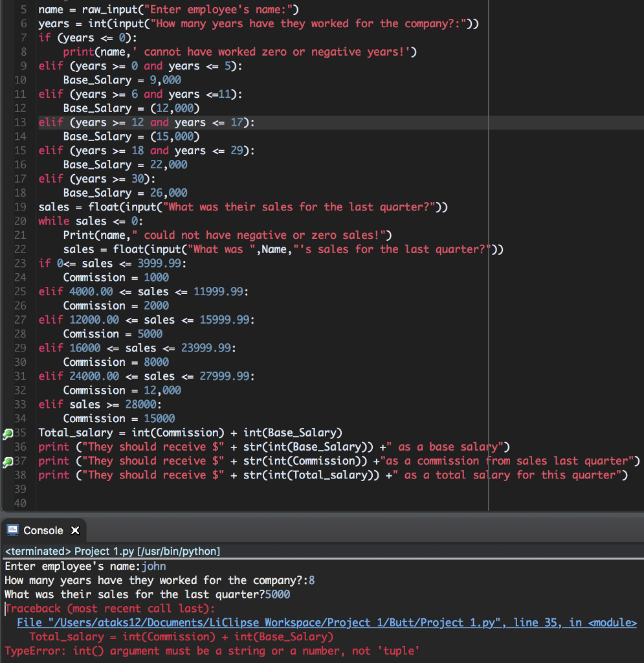This screenshot has width=644, height=663.
Task: Click the Console view monitor icon
Action: point(13,530)
